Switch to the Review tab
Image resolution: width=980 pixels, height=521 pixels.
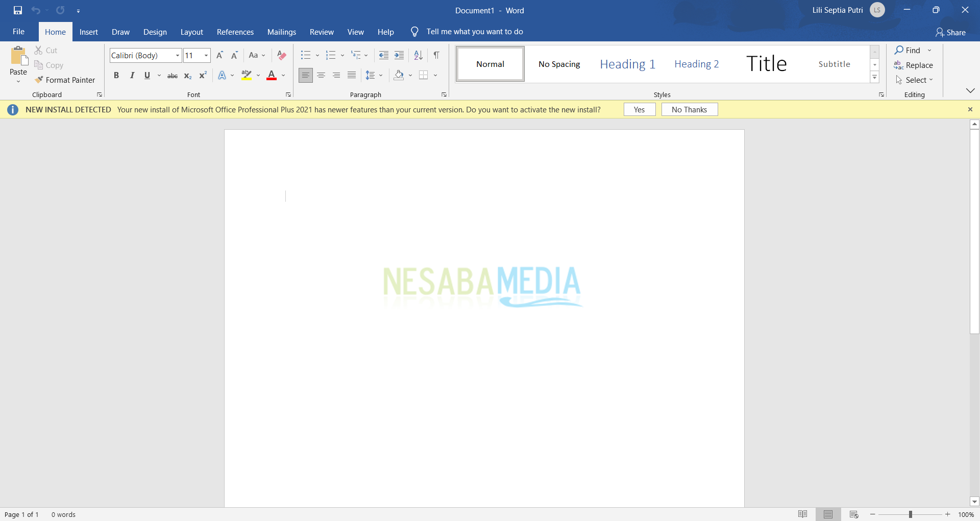322,32
